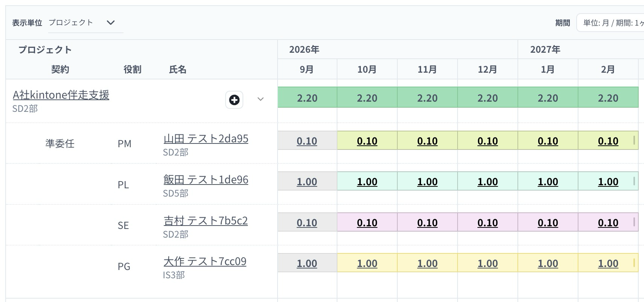Click the 役割 column header
Image resolution: width=644 pixels, height=302 pixels.
pyautogui.click(x=133, y=69)
